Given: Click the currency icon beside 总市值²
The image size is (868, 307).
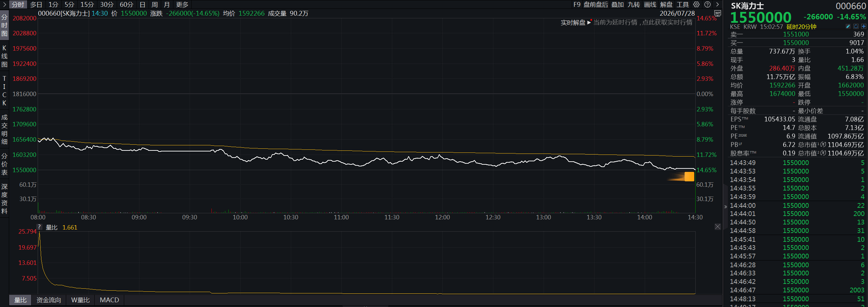Looking at the screenshot, I should (x=823, y=153).
